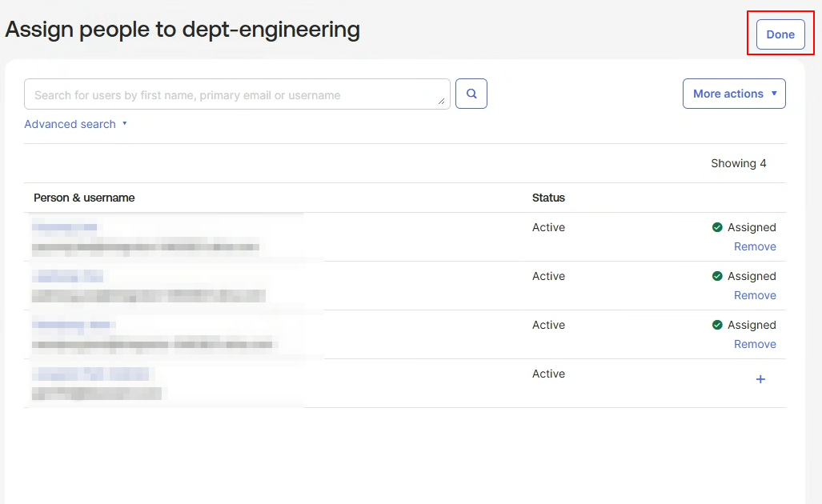Image resolution: width=822 pixels, height=504 pixels.
Task: Open the third person's blurred name link
Action: tap(74, 324)
